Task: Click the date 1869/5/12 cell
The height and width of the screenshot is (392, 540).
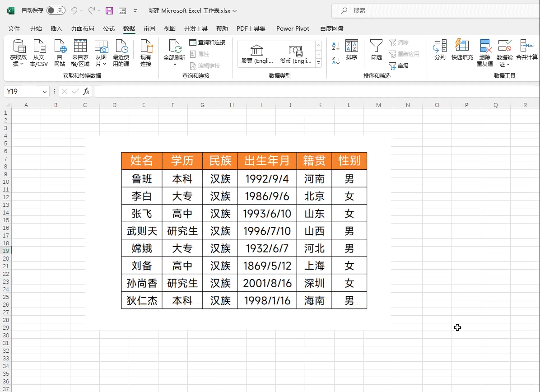Action: click(x=267, y=266)
